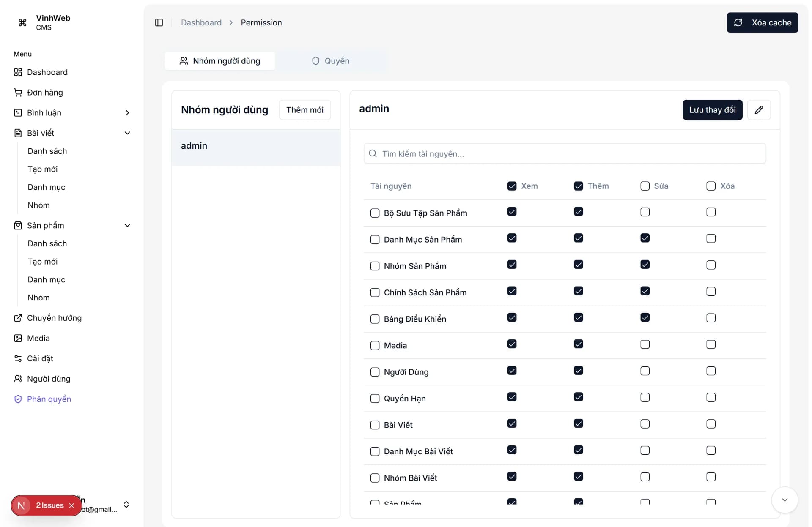
Task: Click the sidebar collapse icon beside breadcrumb
Action: [x=159, y=22]
